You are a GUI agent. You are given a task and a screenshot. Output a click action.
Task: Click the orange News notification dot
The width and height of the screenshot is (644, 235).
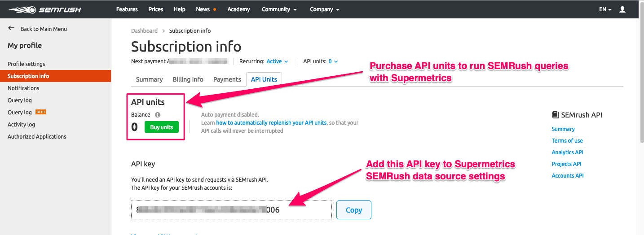tap(215, 9)
